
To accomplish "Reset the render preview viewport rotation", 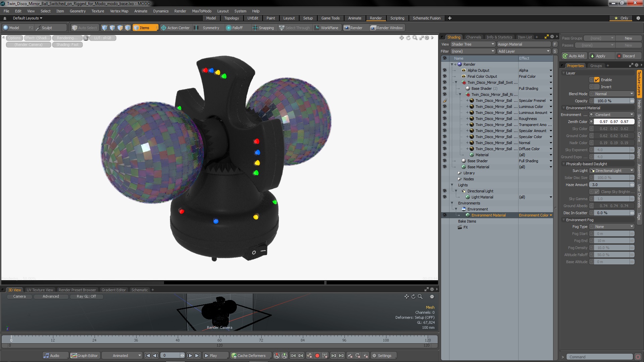I will point(408,38).
